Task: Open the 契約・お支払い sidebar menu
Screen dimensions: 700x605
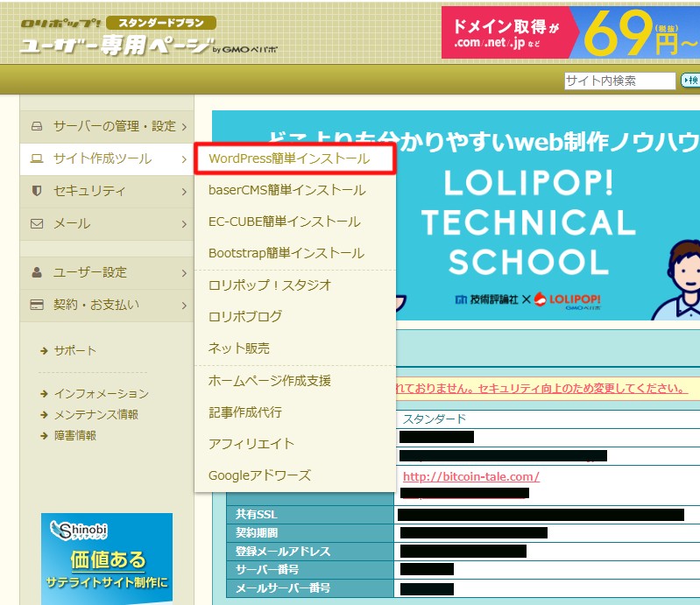Action: pos(107,306)
